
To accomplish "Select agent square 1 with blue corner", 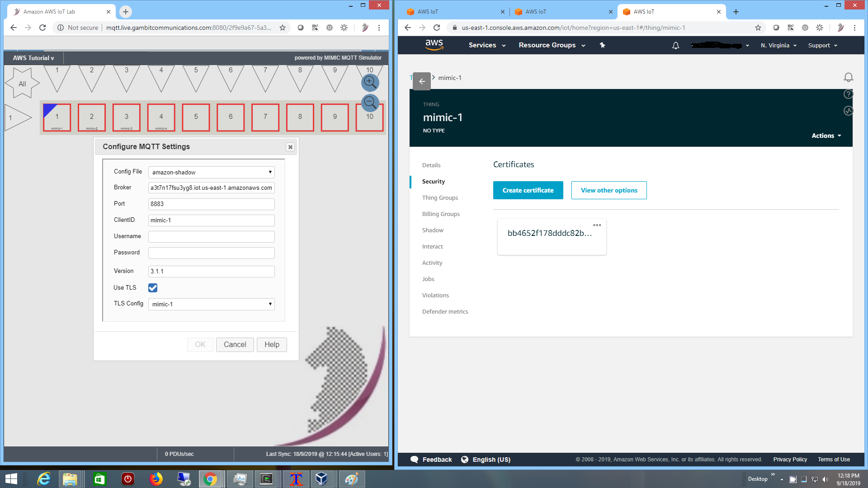I will coord(57,117).
